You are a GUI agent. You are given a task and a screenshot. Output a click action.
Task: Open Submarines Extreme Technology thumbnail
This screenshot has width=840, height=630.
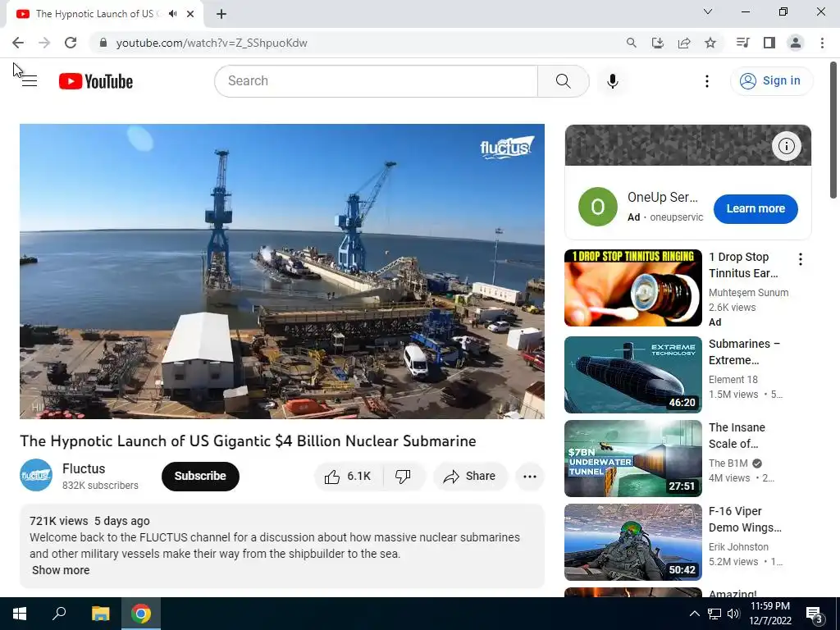click(632, 374)
